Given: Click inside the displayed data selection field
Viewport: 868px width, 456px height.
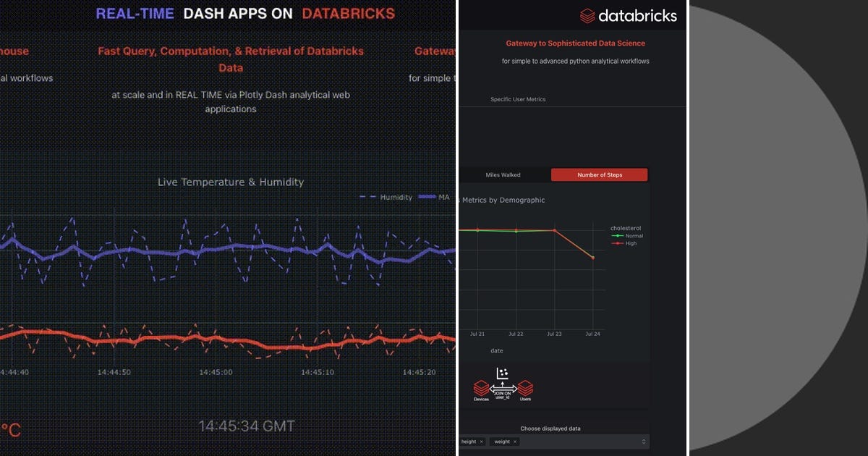Looking at the screenshot, I should (x=579, y=441).
